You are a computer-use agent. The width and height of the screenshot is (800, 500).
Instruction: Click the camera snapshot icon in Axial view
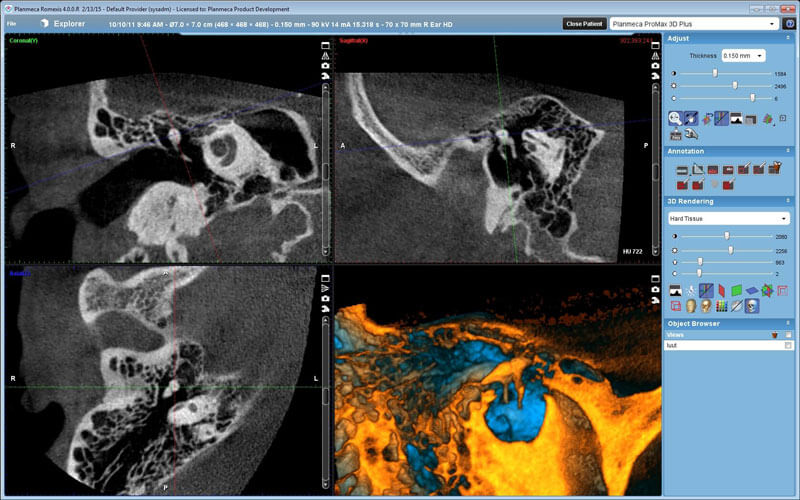click(x=325, y=298)
